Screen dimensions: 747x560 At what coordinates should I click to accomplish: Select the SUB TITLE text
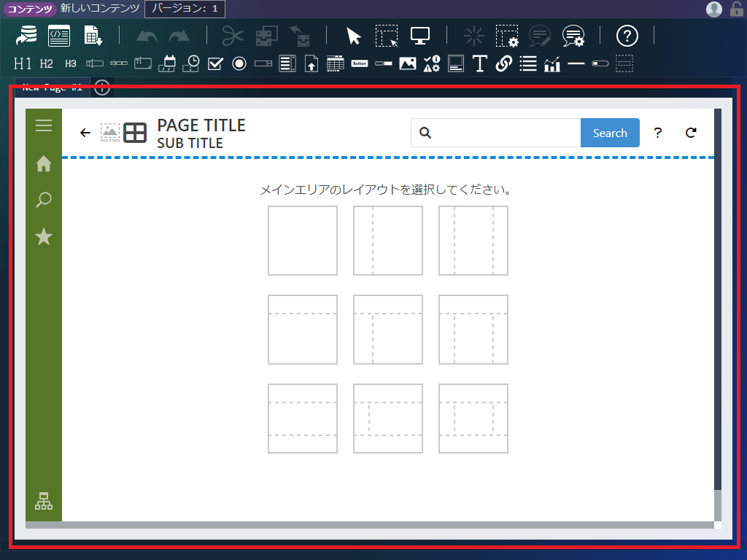click(x=190, y=143)
